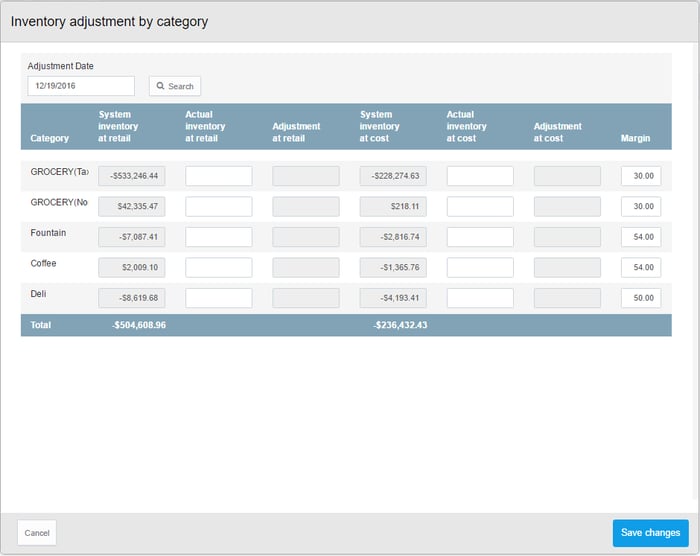Edit the Margin field for Deli
The image size is (700, 556).
click(640, 298)
